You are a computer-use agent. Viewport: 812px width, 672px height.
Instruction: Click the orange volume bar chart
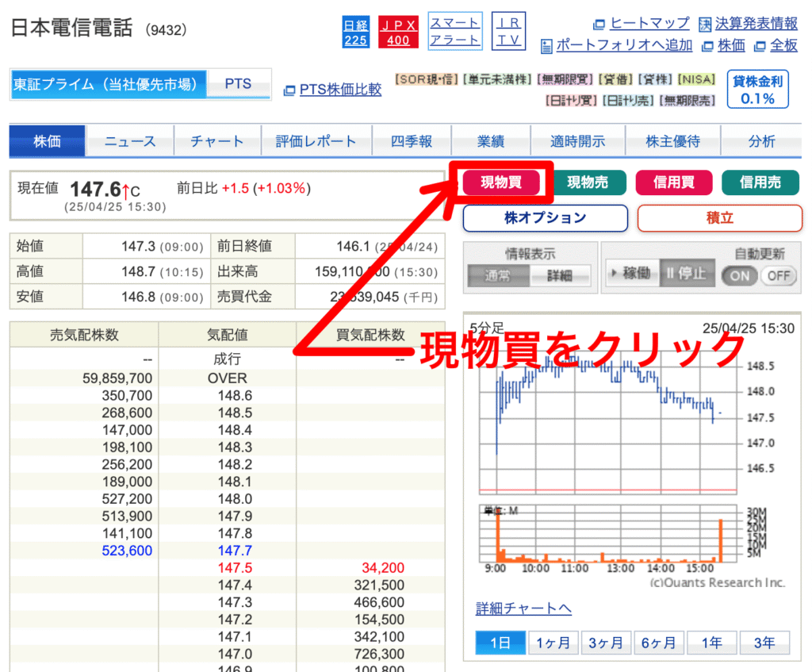608,534
